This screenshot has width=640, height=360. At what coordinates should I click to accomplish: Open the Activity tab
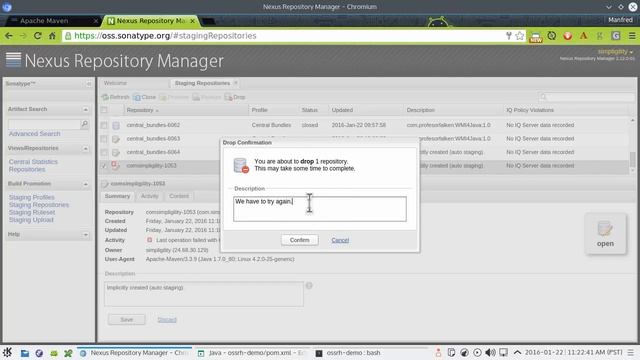point(149,196)
